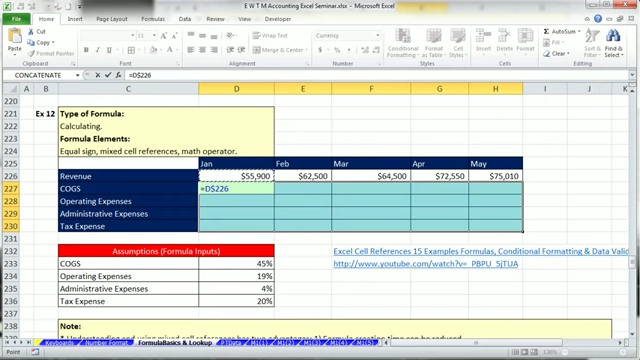This screenshot has height=360, width=640.
Task: Click the Review ribbon tab
Action: click(215, 19)
